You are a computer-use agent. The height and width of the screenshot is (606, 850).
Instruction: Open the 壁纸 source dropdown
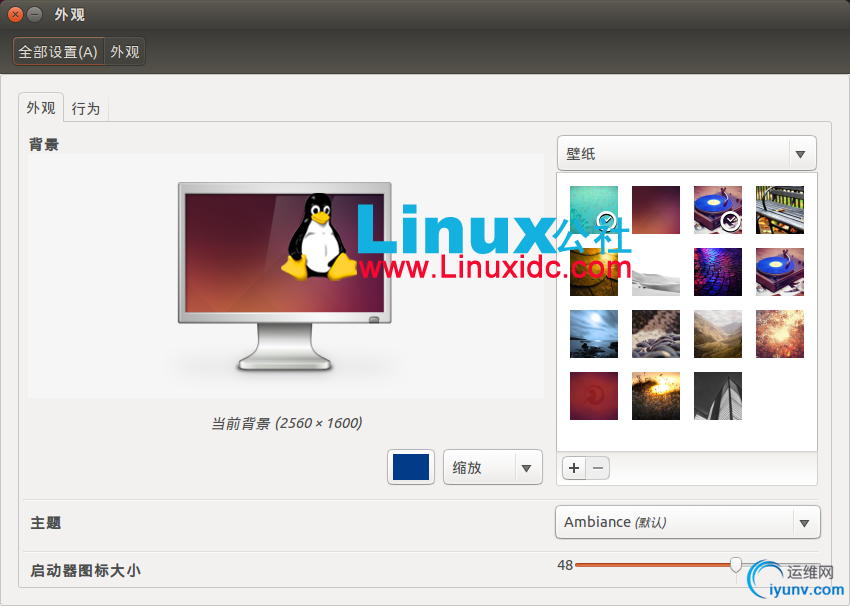pos(686,153)
